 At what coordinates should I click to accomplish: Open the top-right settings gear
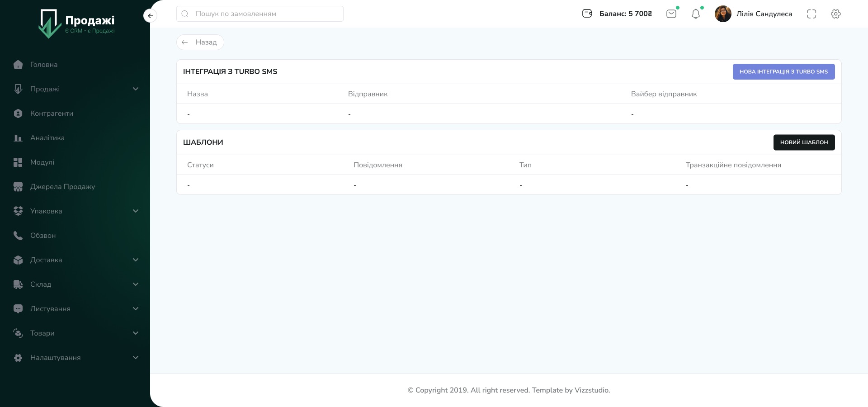pyautogui.click(x=836, y=14)
